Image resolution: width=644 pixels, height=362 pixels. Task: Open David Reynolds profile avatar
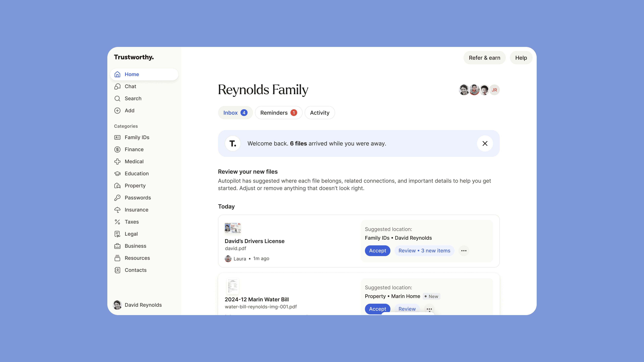(x=117, y=305)
